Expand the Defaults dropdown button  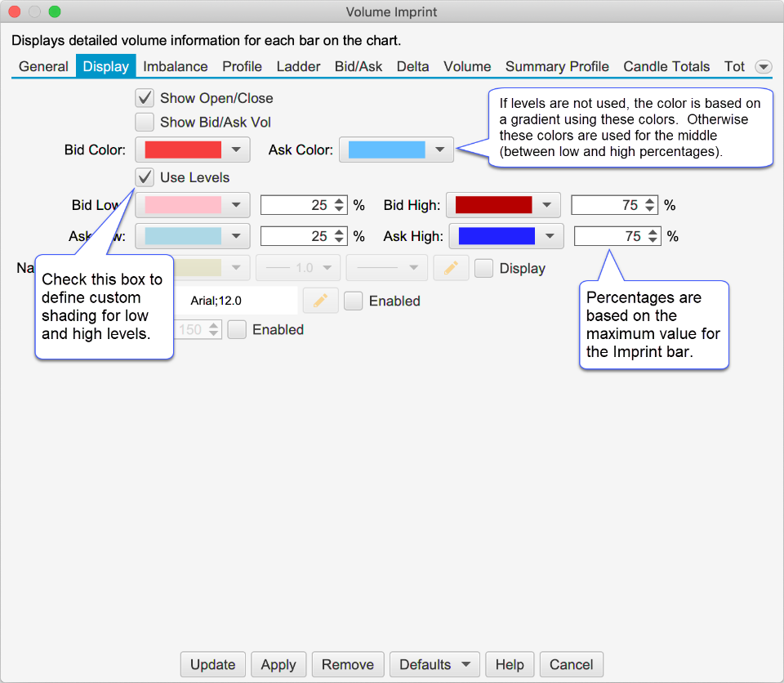pyautogui.click(x=434, y=664)
